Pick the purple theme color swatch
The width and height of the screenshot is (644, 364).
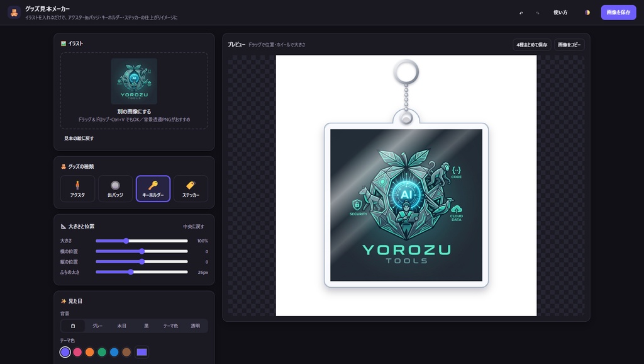point(65,352)
